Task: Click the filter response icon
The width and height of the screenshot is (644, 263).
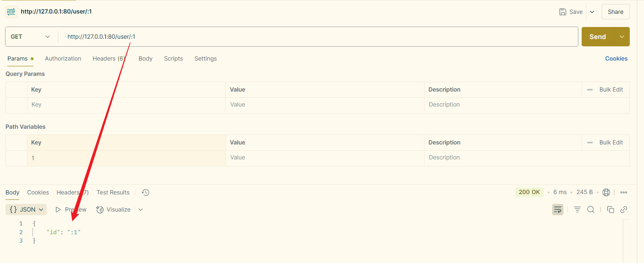Action: tap(577, 209)
